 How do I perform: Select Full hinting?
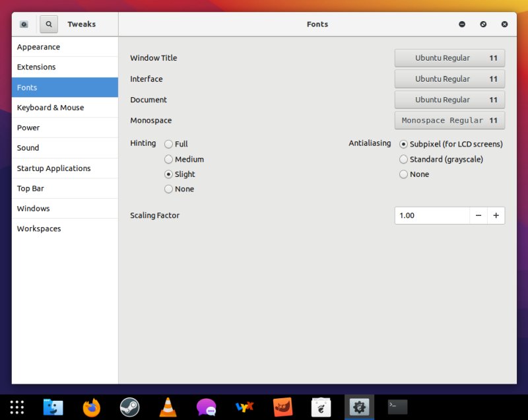[169, 144]
